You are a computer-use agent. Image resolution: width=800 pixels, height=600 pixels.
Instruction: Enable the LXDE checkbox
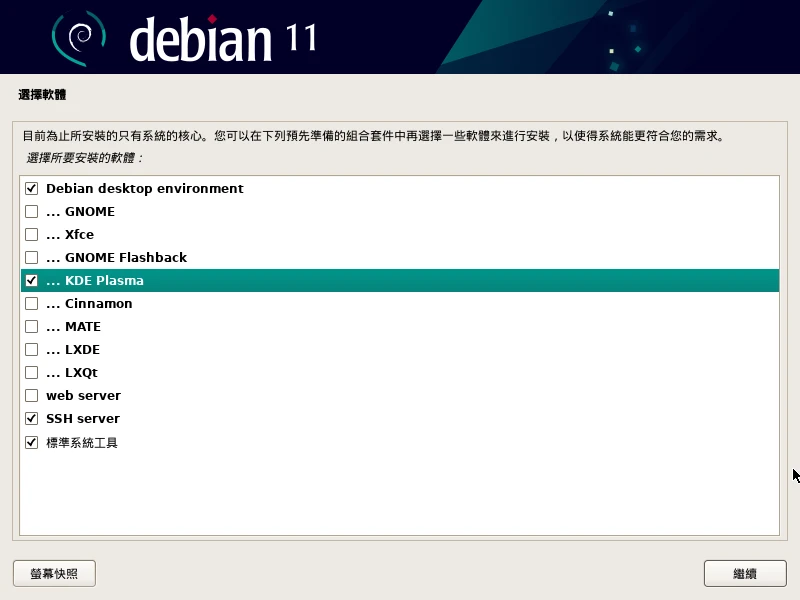pyautogui.click(x=31, y=350)
